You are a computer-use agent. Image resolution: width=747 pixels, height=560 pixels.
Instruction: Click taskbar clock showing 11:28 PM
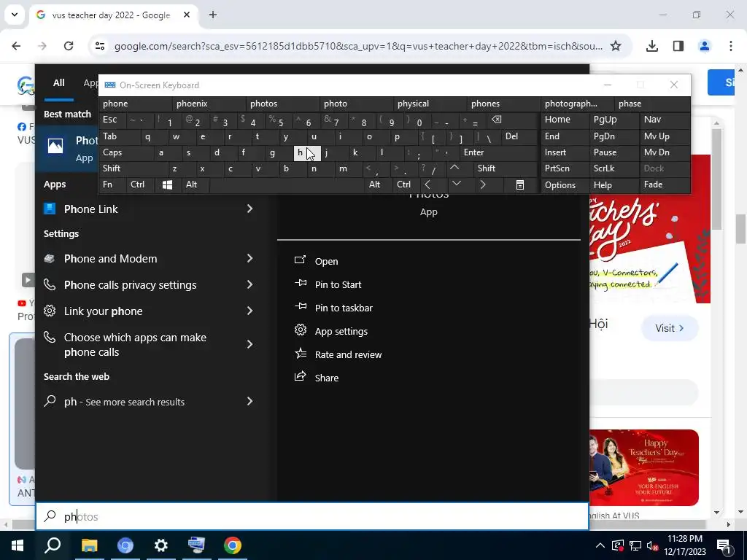pos(684,545)
